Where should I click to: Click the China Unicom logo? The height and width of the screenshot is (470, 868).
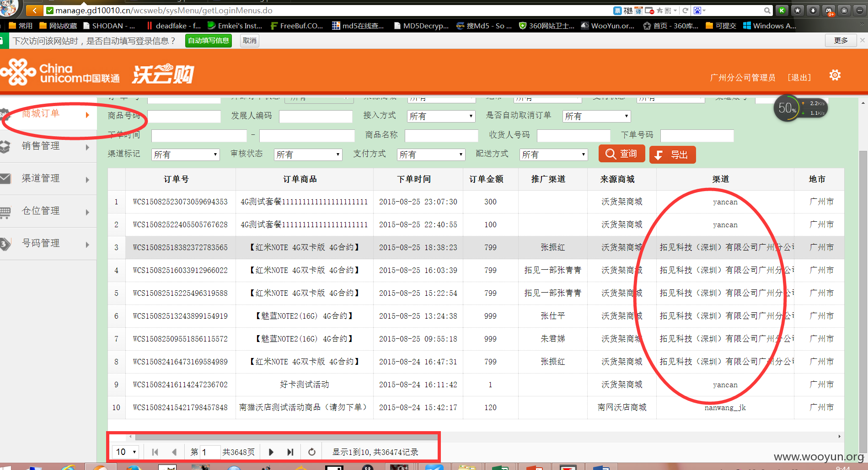pos(60,72)
